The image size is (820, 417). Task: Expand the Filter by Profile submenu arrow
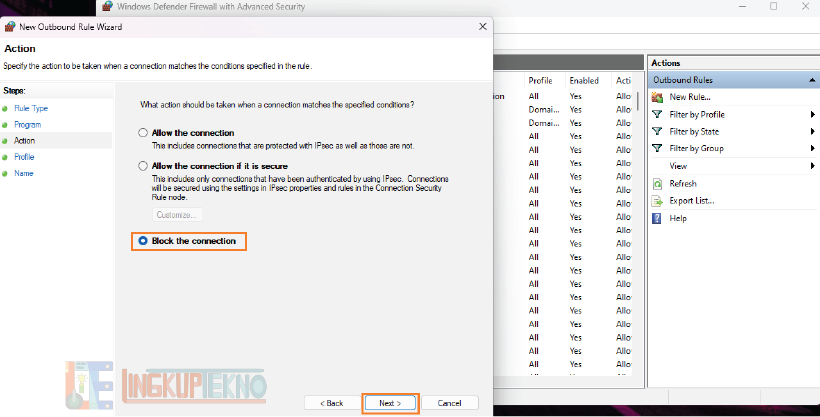click(813, 114)
